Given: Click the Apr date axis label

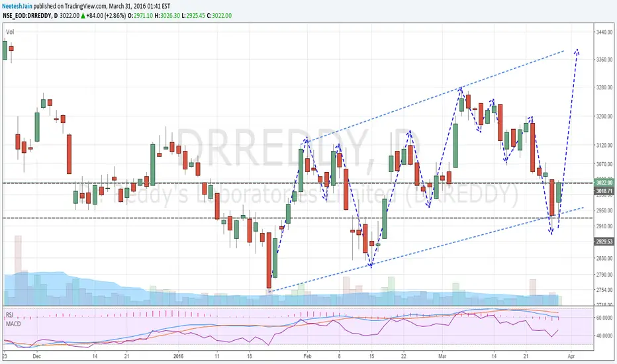Looking at the screenshot, I should 571,356.
